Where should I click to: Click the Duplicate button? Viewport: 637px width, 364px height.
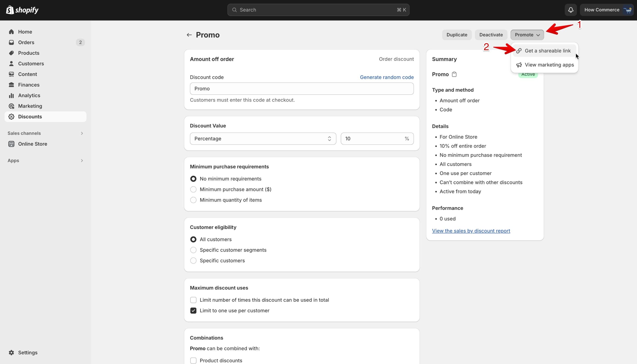point(457,35)
